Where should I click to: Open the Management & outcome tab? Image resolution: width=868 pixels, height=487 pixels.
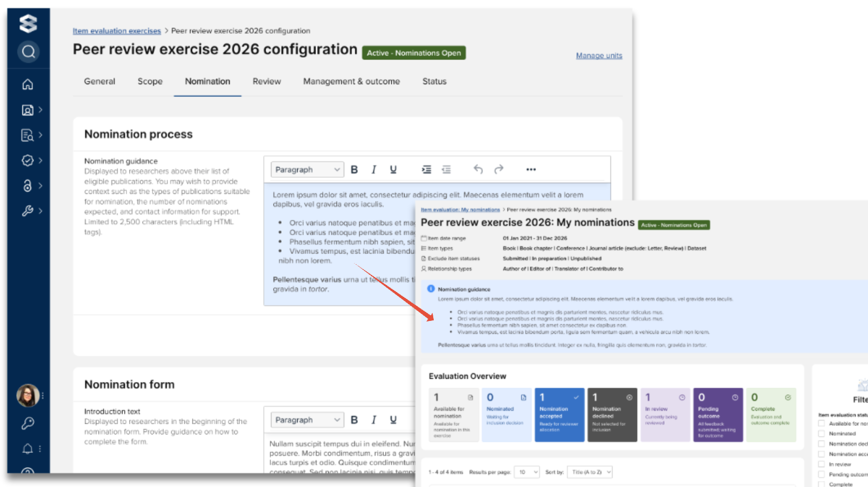click(x=352, y=81)
